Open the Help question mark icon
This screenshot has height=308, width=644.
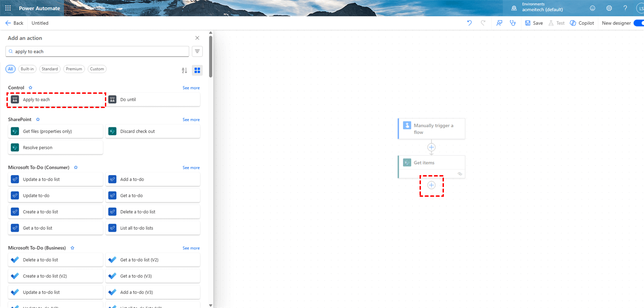coord(625,8)
